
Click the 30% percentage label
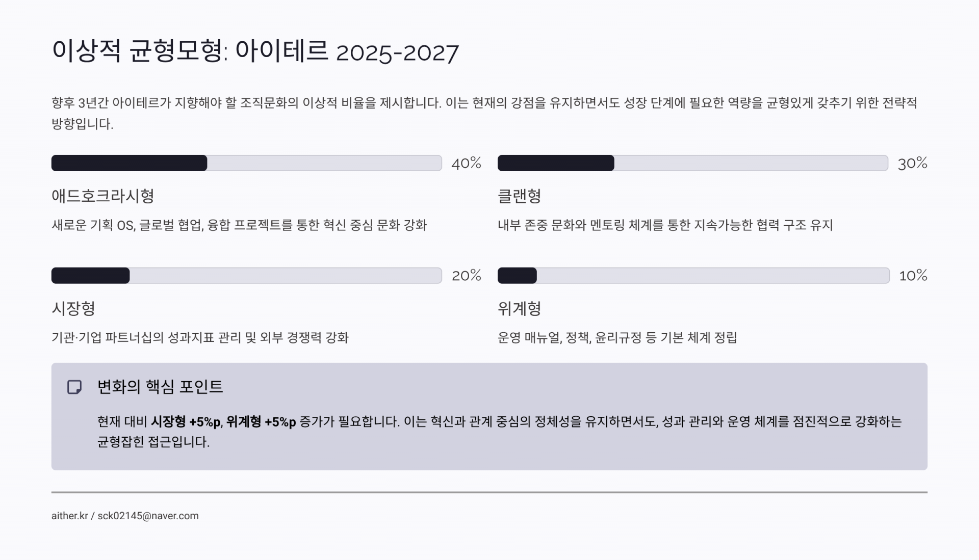point(912,163)
